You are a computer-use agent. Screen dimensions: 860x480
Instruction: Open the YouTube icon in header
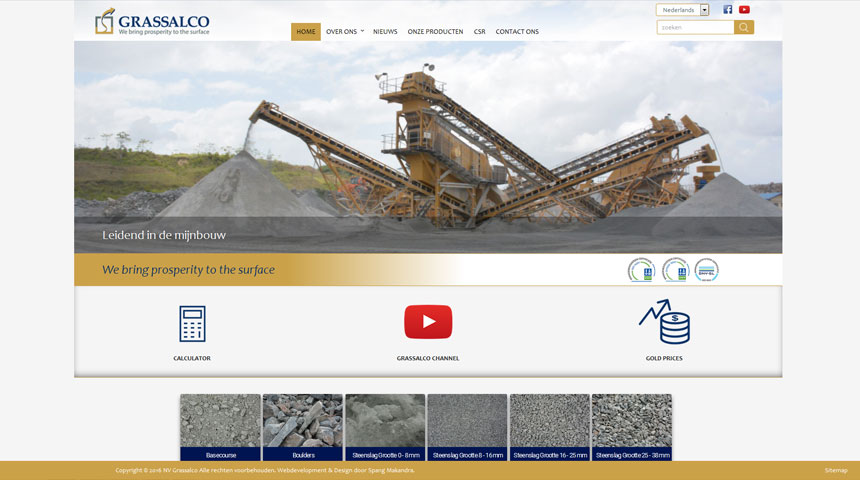744,10
